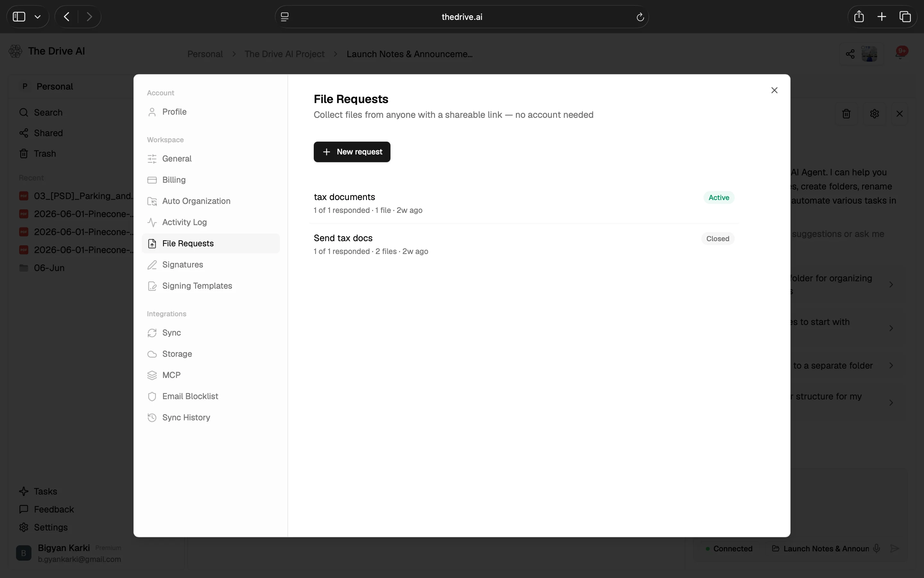Viewport: 924px width, 578px height.
Task: Click the Activity Log pulse icon
Action: click(x=152, y=223)
